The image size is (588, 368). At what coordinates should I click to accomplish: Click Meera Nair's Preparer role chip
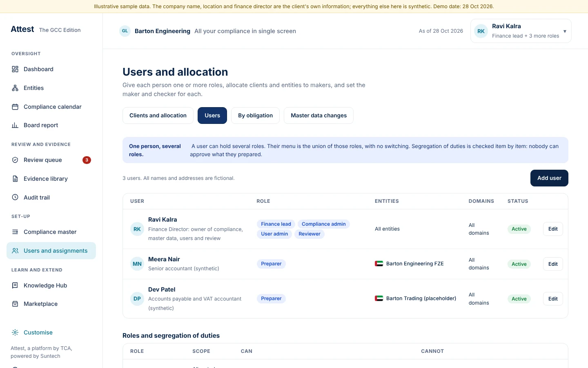(x=271, y=264)
